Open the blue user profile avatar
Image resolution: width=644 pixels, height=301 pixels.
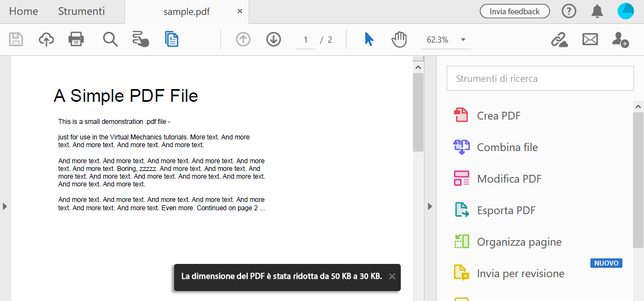[x=626, y=11]
